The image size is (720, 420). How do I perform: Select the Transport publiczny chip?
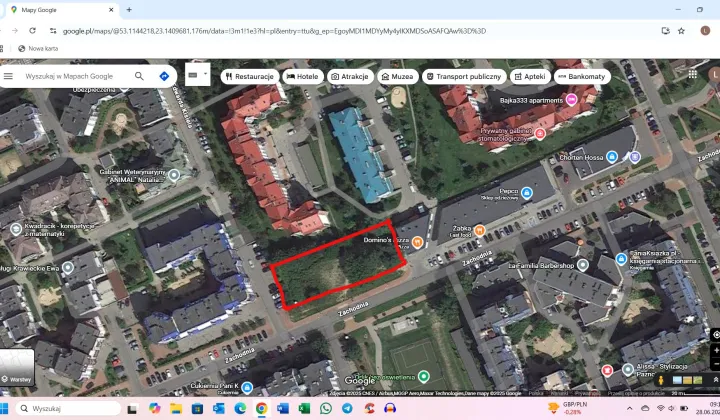[x=464, y=77]
